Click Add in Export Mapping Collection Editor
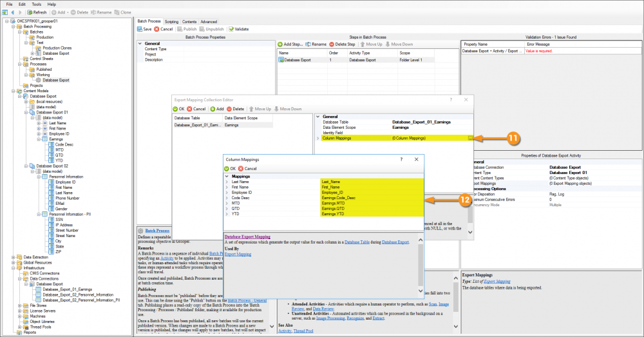Image resolution: width=644 pixels, height=337 pixels. coord(217,109)
